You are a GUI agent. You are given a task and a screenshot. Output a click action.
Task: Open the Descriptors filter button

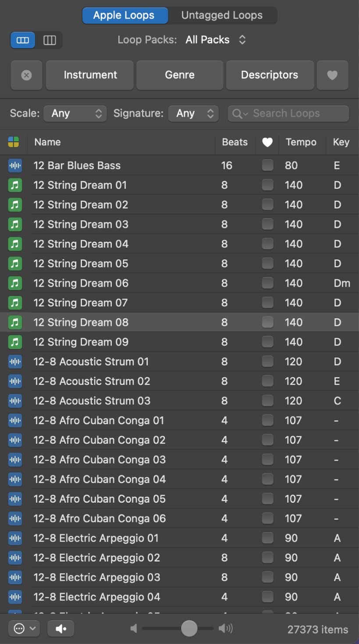[270, 75]
